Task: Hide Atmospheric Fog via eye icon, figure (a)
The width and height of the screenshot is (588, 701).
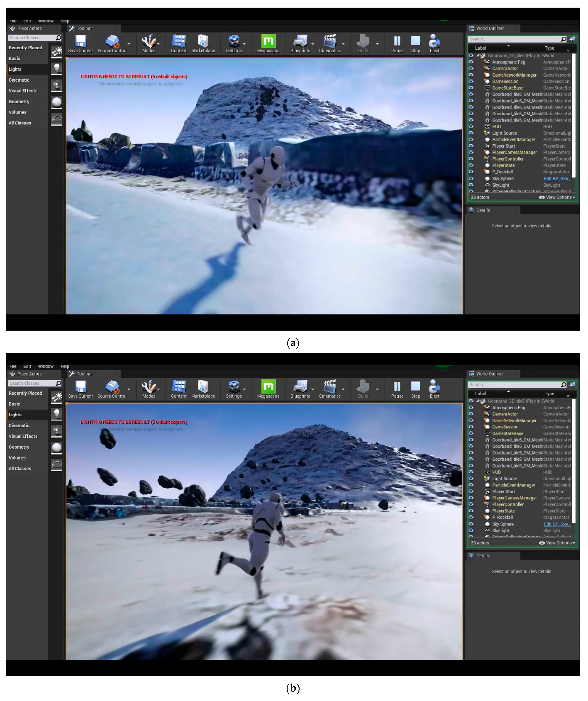Action: (x=471, y=62)
